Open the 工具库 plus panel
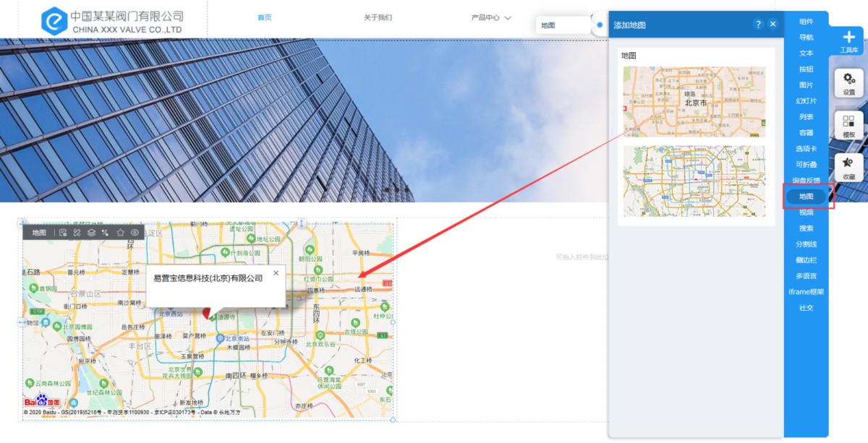868x443 pixels. [848, 40]
